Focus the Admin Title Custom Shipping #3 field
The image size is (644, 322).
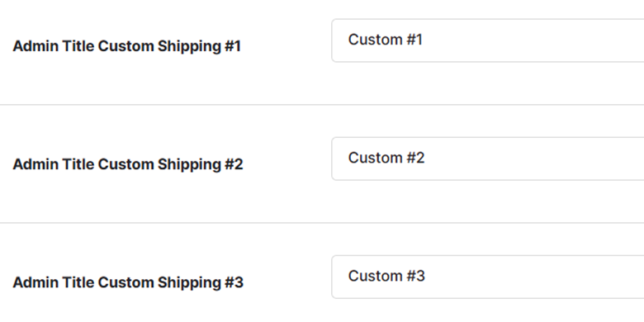487,277
